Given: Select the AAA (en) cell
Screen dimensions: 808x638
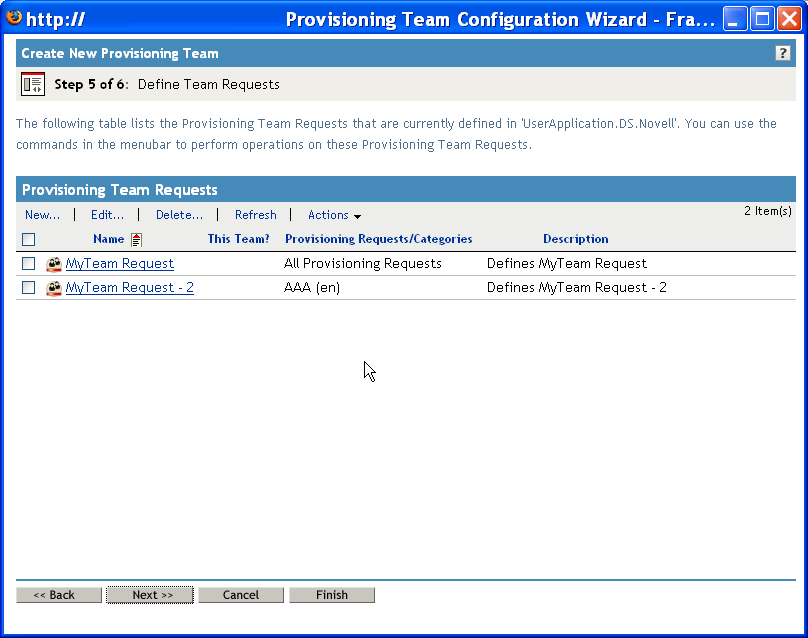Looking at the screenshot, I should pyautogui.click(x=312, y=287).
